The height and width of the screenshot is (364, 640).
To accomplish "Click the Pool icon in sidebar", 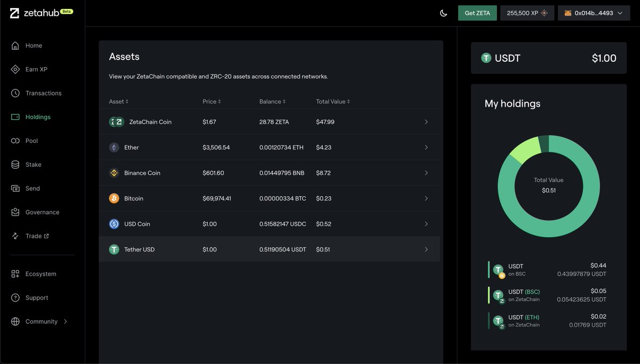I will click(x=15, y=141).
